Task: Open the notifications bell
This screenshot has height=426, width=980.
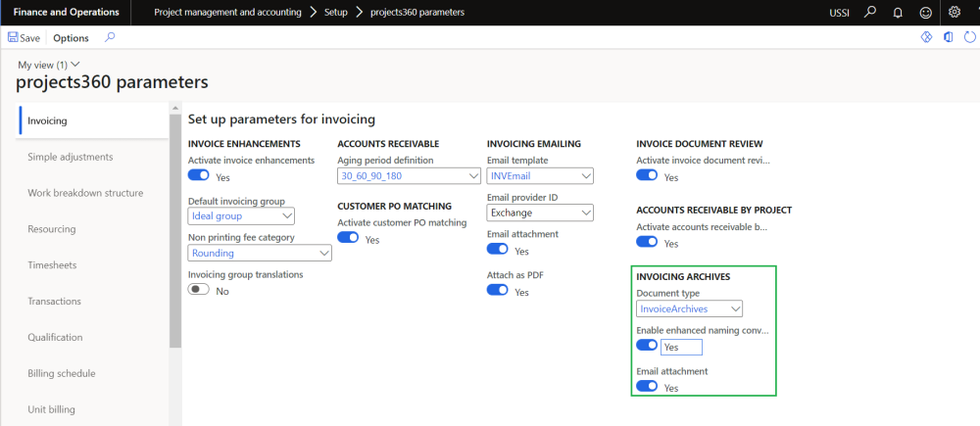Action: [897, 12]
